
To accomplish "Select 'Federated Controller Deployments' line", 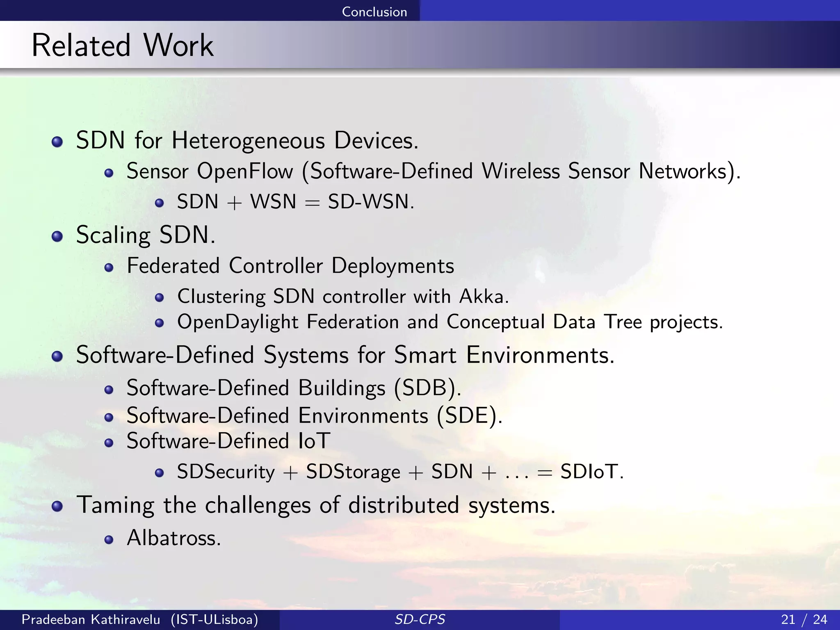I will (x=290, y=266).
